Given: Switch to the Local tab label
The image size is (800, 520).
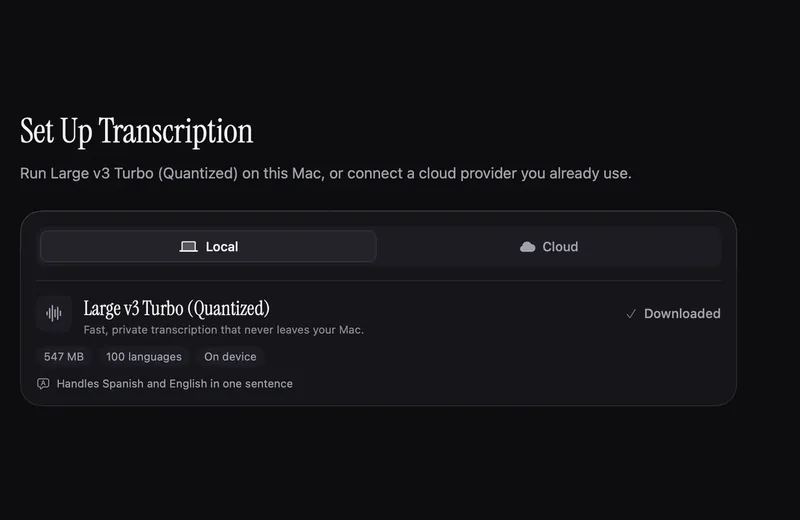Looking at the screenshot, I should click(222, 247).
